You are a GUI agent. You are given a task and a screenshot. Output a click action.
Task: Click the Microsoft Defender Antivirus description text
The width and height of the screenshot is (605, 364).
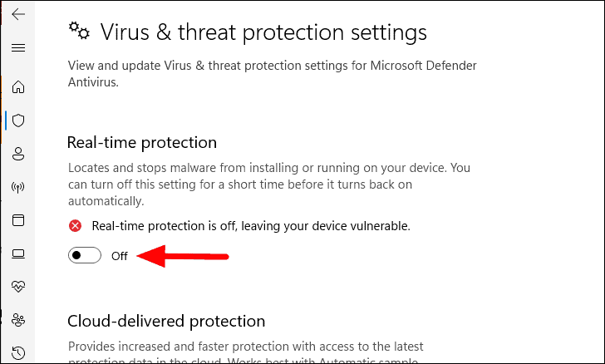coord(273,74)
